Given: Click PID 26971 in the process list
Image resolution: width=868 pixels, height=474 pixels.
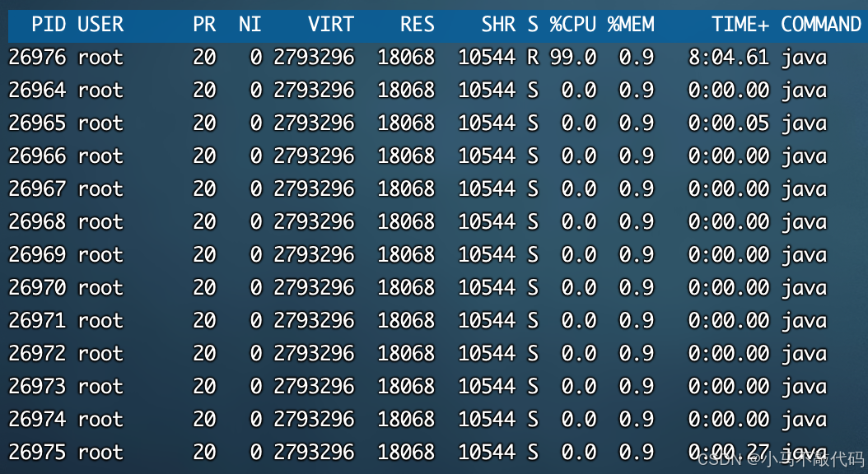Looking at the screenshot, I should [x=37, y=321].
